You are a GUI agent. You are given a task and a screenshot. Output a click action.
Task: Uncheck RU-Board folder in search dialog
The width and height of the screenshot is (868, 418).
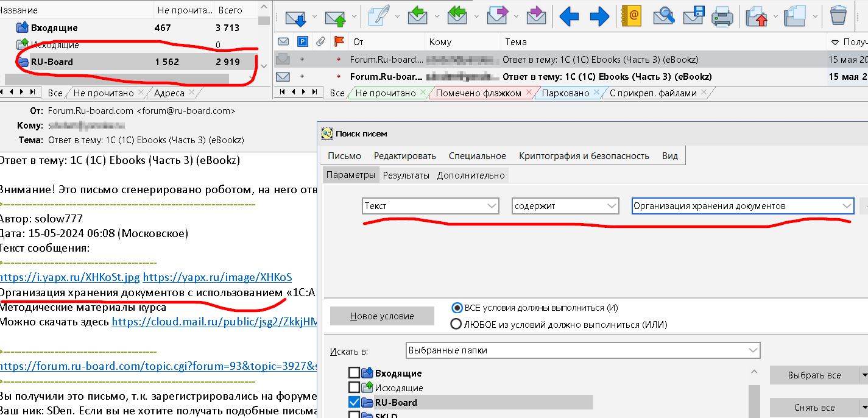[x=353, y=402]
